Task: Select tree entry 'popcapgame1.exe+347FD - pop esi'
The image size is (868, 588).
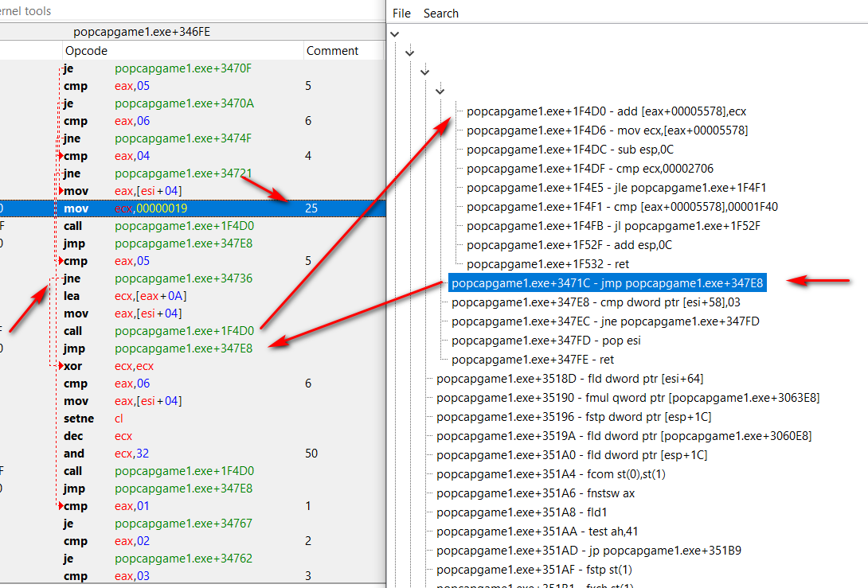Action: pyautogui.click(x=545, y=341)
